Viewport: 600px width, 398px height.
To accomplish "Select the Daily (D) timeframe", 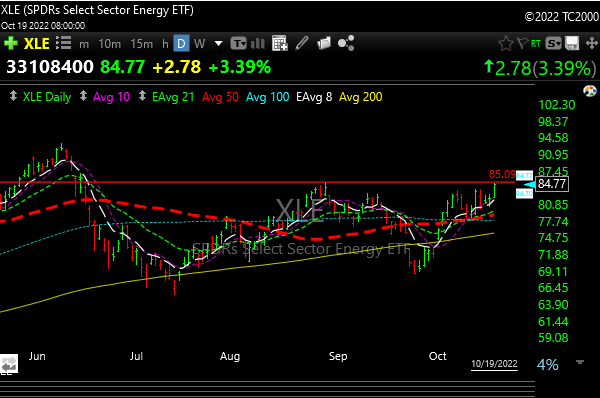I will click(181, 44).
